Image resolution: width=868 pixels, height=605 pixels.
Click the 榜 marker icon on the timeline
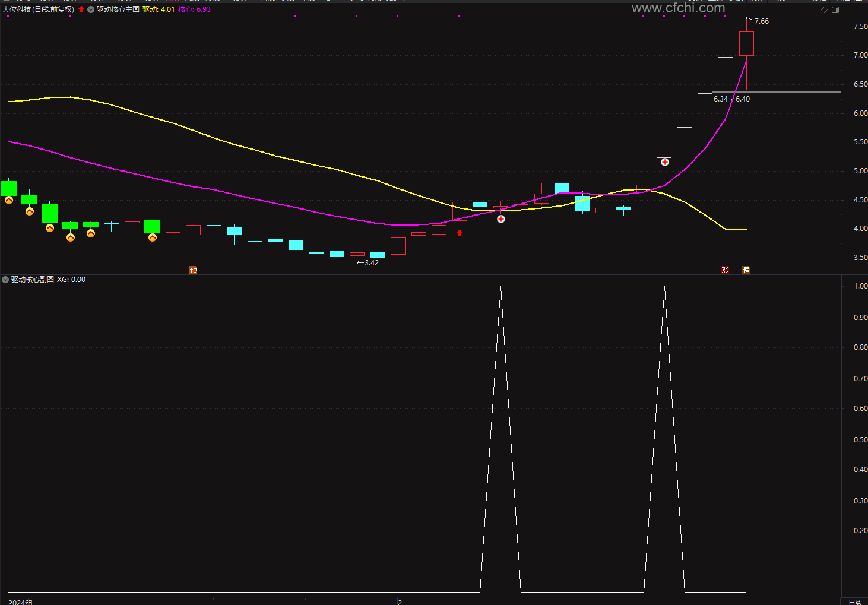(x=746, y=270)
